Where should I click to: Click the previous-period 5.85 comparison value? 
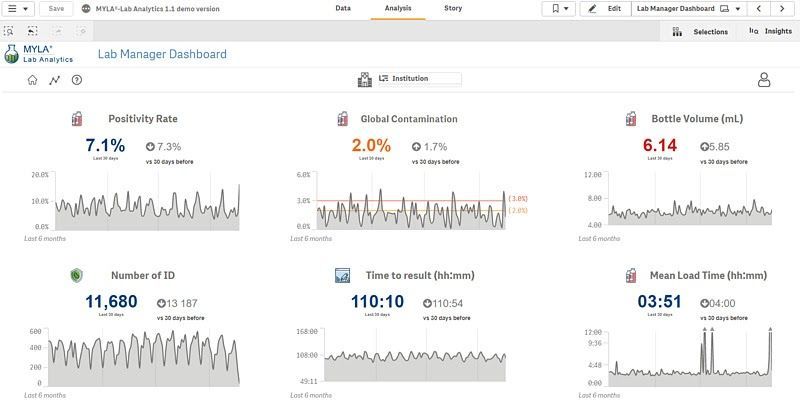[x=719, y=147]
